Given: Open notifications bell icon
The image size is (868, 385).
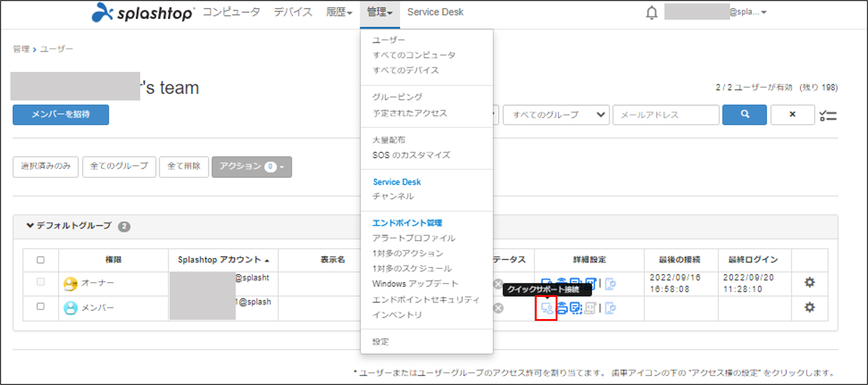Looking at the screenshot, I should tap(652, 12).
